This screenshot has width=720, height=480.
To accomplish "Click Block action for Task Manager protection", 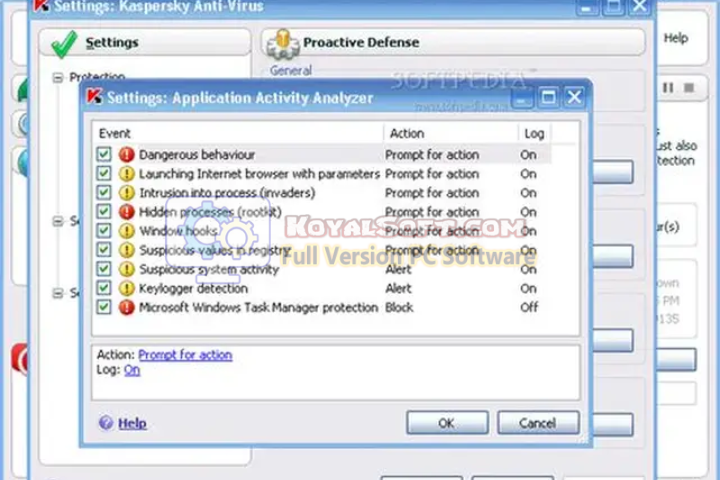I will coord(399,307).
